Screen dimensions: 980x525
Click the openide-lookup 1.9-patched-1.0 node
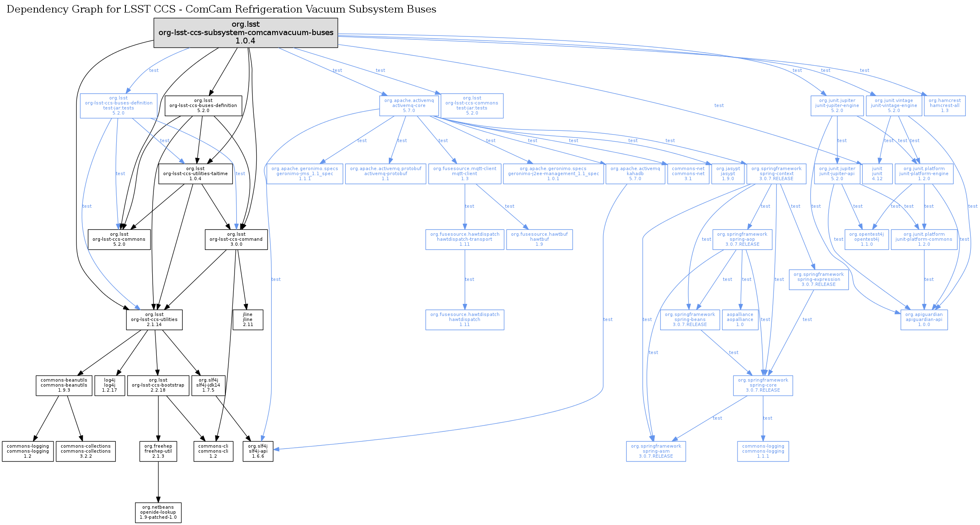coord(158,512)
